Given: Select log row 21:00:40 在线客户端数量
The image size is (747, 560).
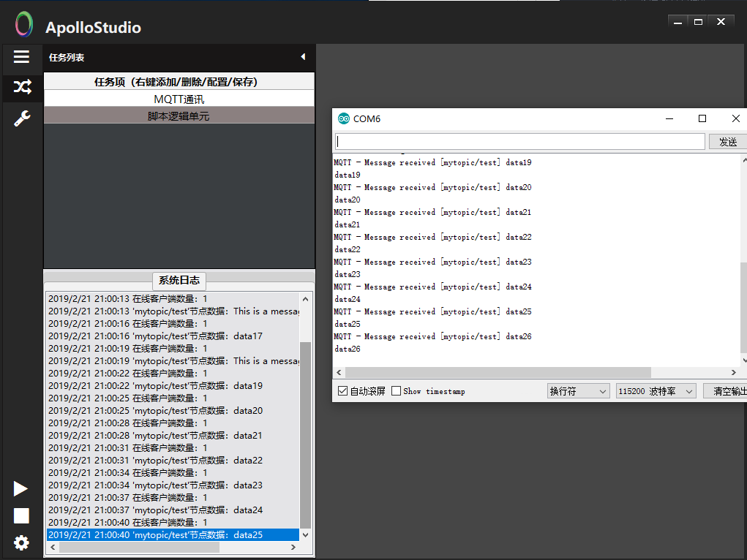Looking at the screenshot, I should pos(173,523).
